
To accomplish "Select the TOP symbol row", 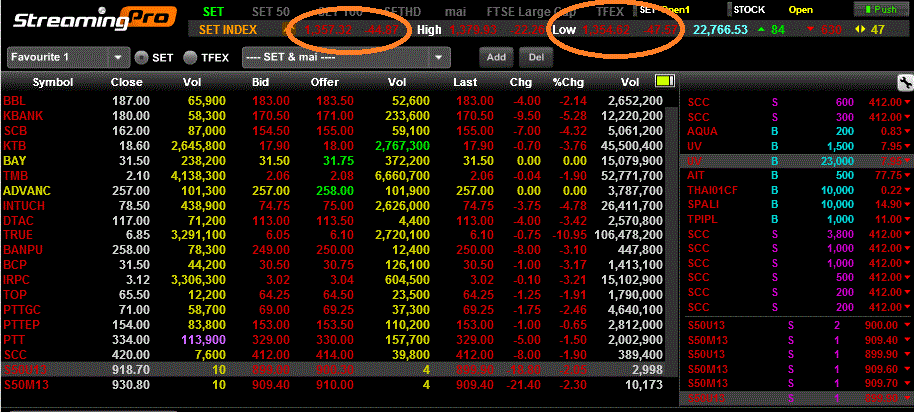I will coord(333,295).
